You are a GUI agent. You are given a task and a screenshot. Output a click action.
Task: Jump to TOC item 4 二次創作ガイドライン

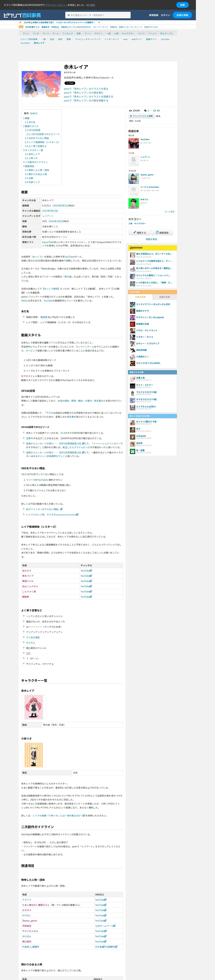tap(35, 162)
